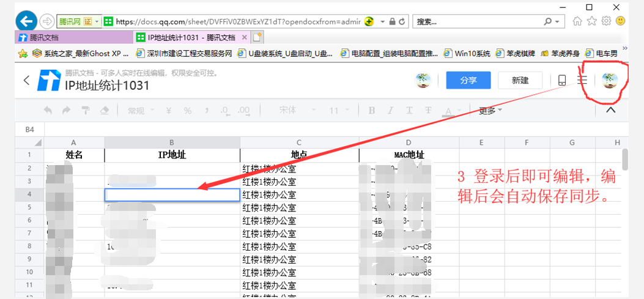Toggle bold formatting

tap(372, 111)
